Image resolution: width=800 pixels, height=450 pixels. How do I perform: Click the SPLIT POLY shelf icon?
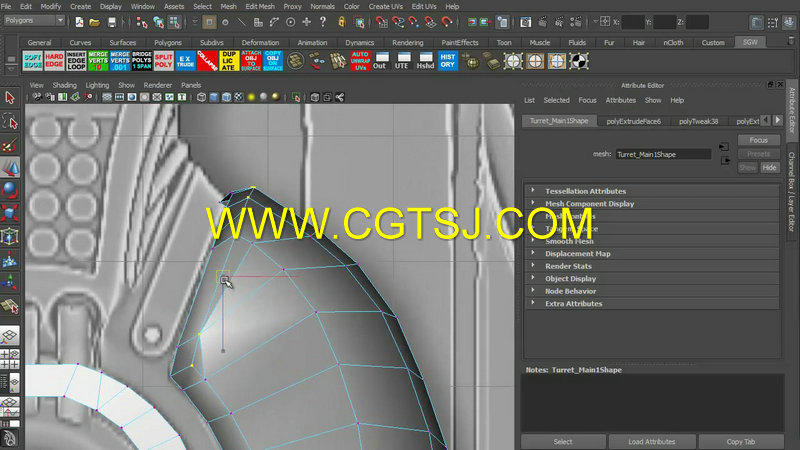[x=164, y=61]
